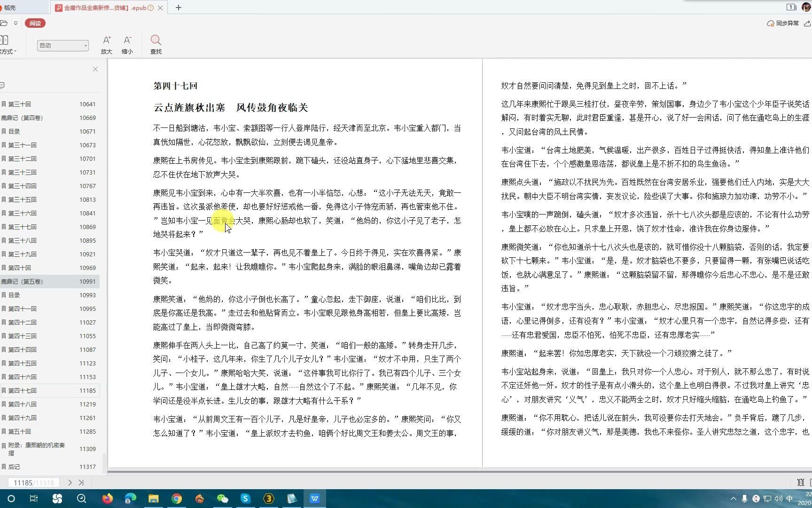Switch to the 稻壳 tab
Viewport: 812px width, 508px height.
pyautogui.click(x=9, y=8)
